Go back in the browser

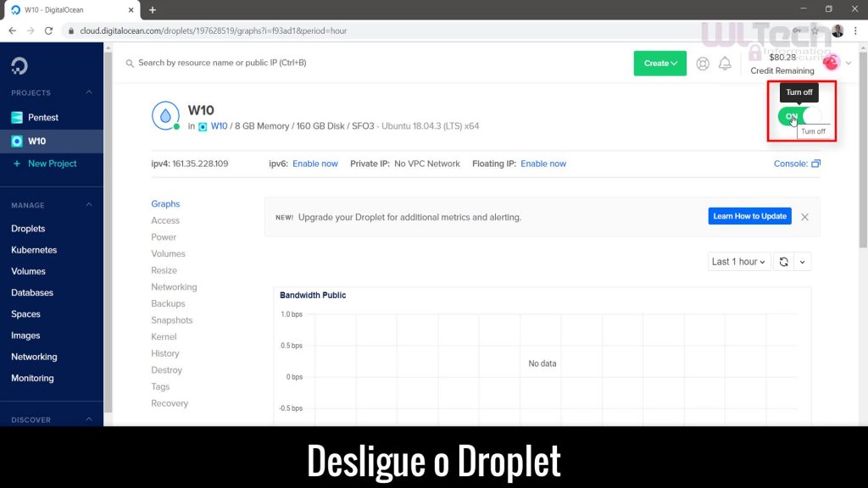coord(12,31)
